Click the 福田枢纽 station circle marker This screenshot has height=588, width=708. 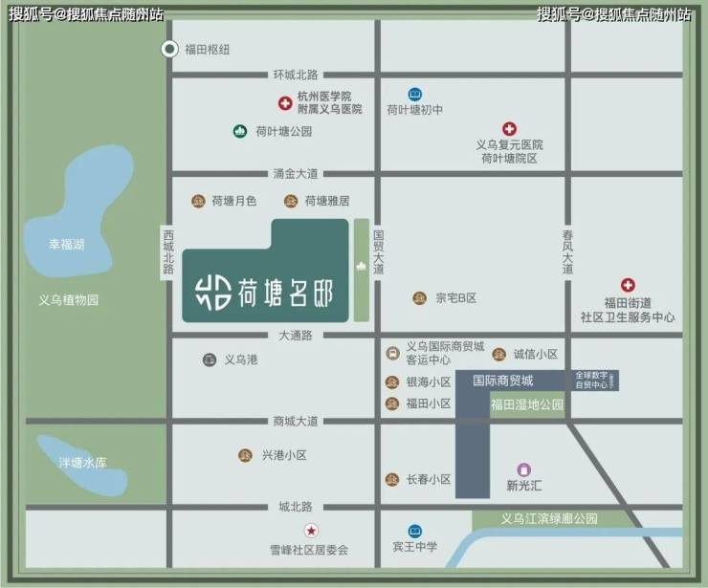(169, 49)
